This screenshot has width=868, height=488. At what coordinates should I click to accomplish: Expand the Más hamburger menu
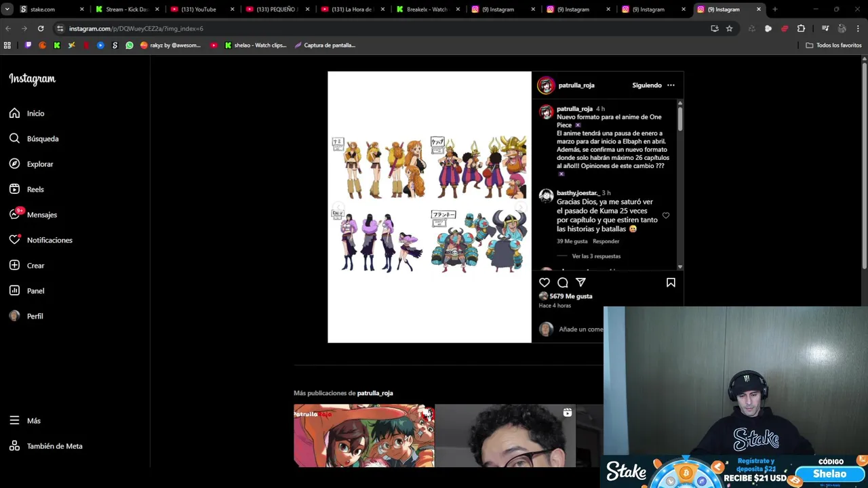coord(14,420)
